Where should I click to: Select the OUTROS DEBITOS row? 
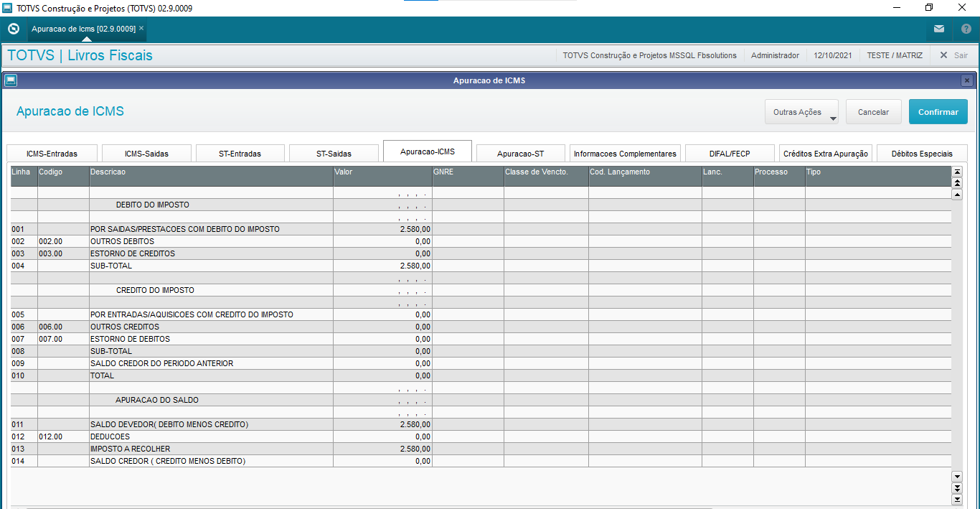pyautogui.click(x=122, y=241)
